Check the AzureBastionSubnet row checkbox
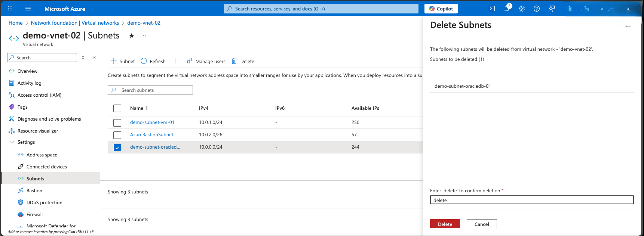This screenshot has height=236, width=644. pyautogui.click(x=117, y=135)
